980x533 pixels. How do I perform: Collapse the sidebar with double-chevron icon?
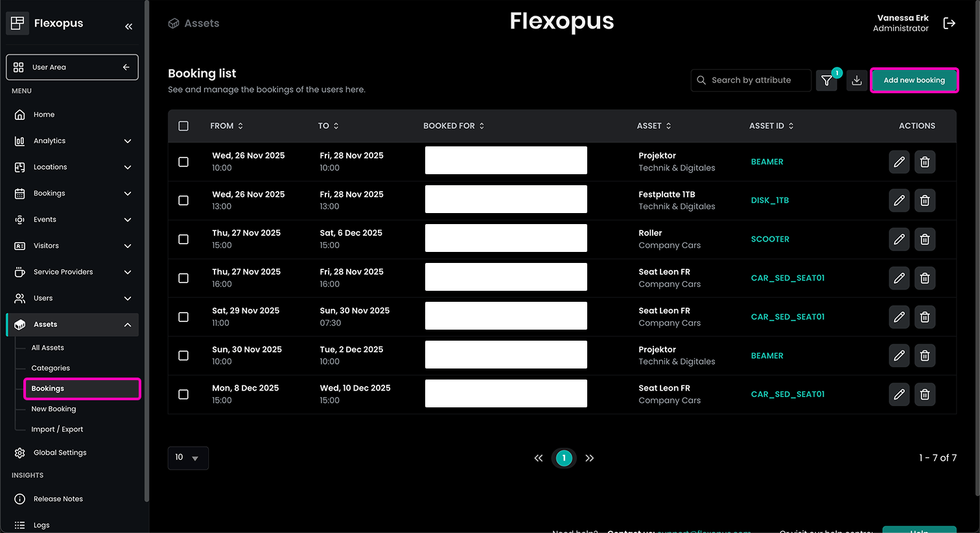point(128,27)
